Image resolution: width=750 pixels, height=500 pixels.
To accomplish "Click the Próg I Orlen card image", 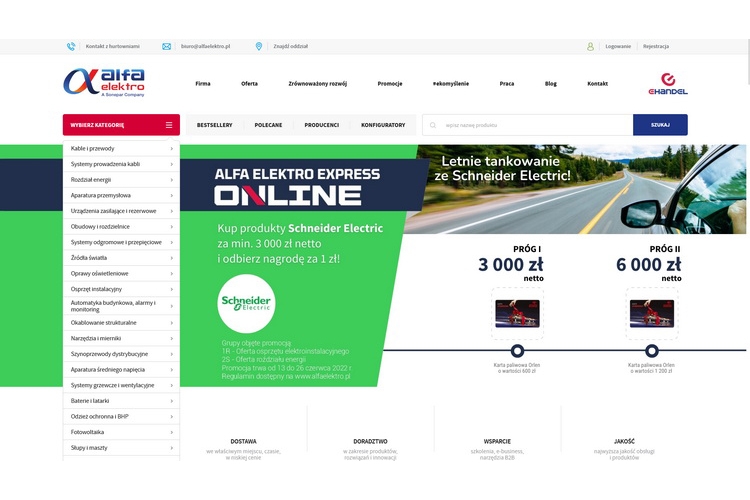I will point(517,313).
